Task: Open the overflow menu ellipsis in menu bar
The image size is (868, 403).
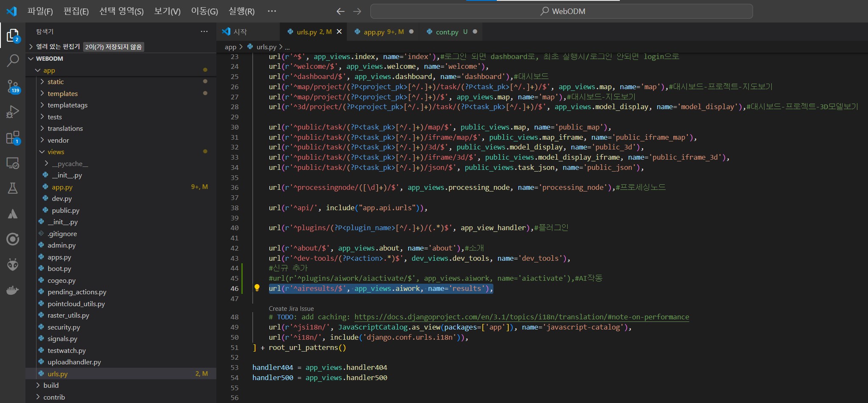Action: tap(272, 11)
